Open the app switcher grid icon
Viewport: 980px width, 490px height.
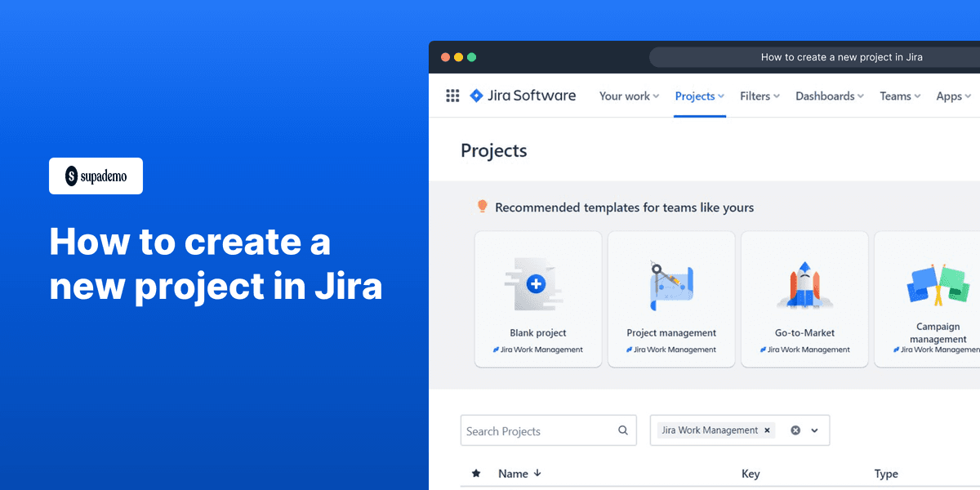coord(452,96)
